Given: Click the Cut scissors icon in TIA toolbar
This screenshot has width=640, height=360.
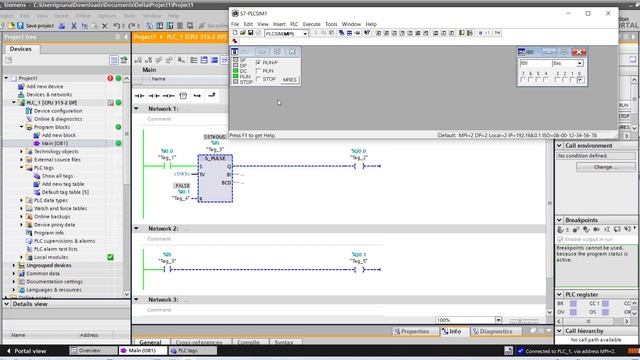Looking at the screenshot, I should point(74,25).
